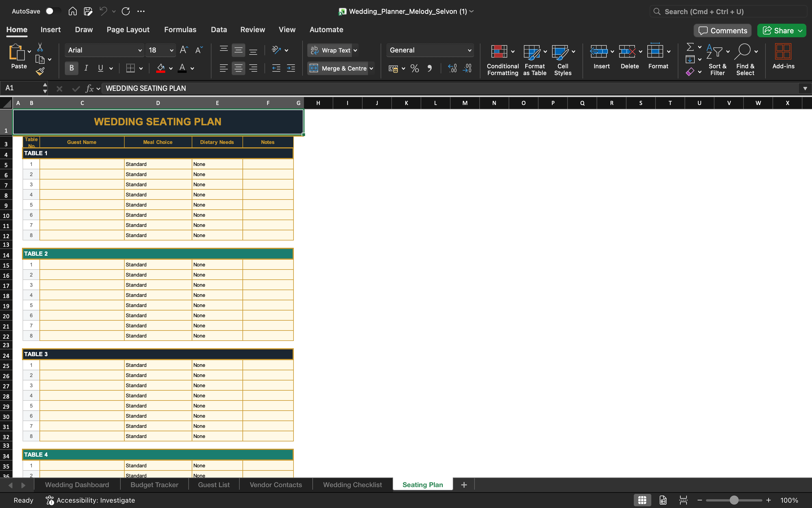Increase decimal places
Screen dimensions: 812x508
[452, 68]
